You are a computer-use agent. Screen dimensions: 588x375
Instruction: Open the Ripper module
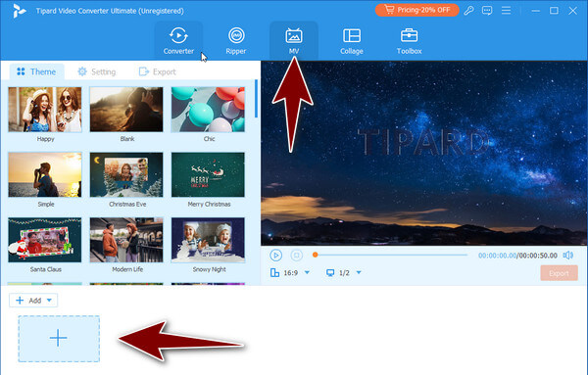click(x=236, y=40)
